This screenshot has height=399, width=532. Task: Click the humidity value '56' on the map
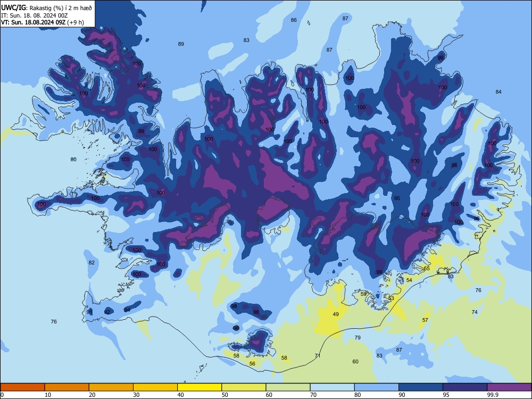click(x=252, y=363)
